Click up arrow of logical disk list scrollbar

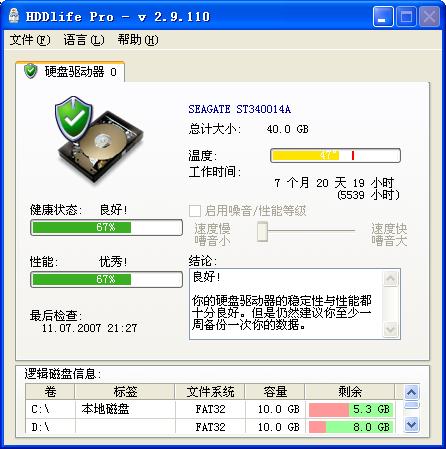[x=412, y=392]
